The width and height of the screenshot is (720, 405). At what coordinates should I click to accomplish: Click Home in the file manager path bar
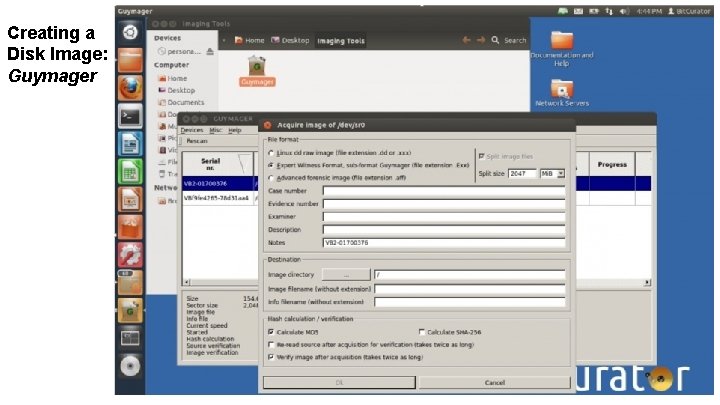(250, 40)
